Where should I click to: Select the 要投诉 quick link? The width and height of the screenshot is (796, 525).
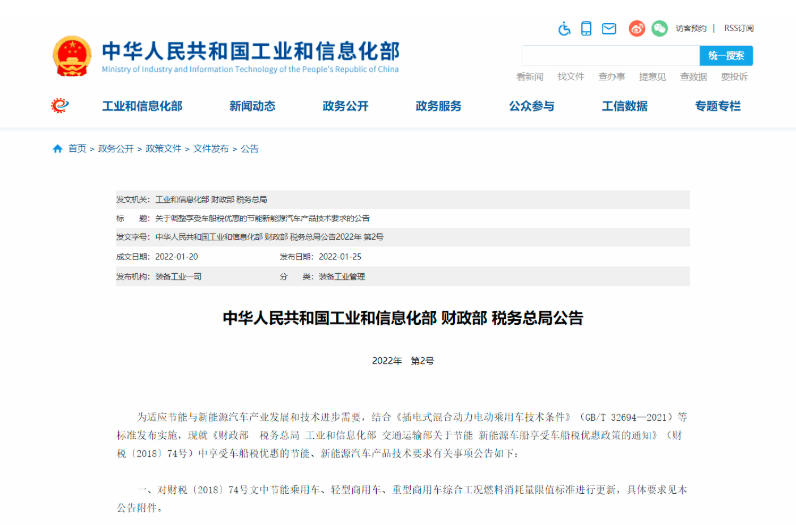click(734, 77)
